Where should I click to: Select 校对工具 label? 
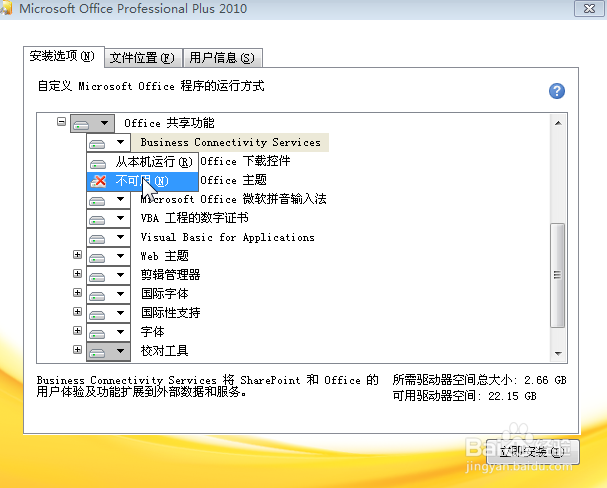[165, 351]
